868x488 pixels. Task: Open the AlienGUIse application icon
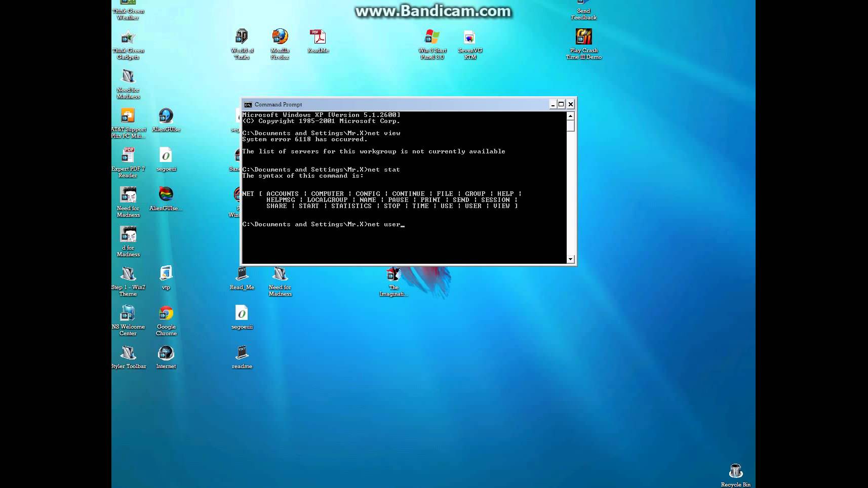(x=166, y=115)
